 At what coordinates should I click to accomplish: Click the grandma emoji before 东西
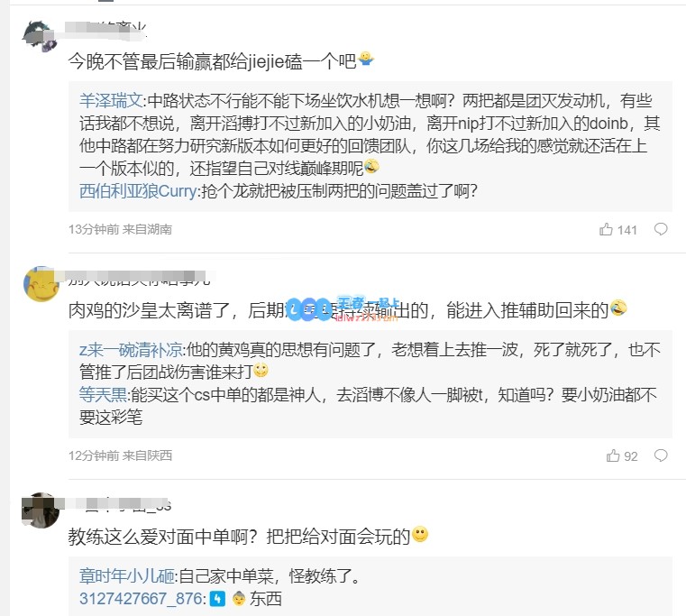[239, 599]
